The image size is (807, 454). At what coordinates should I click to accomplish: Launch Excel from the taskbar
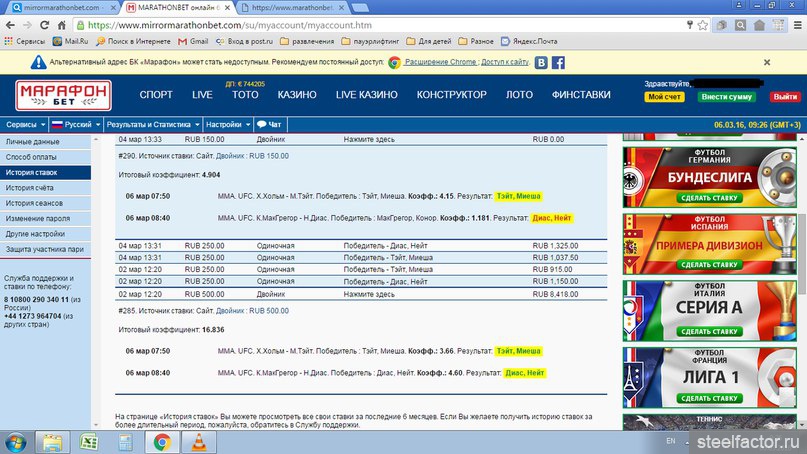pyautogui.click(x=87, y=441)
